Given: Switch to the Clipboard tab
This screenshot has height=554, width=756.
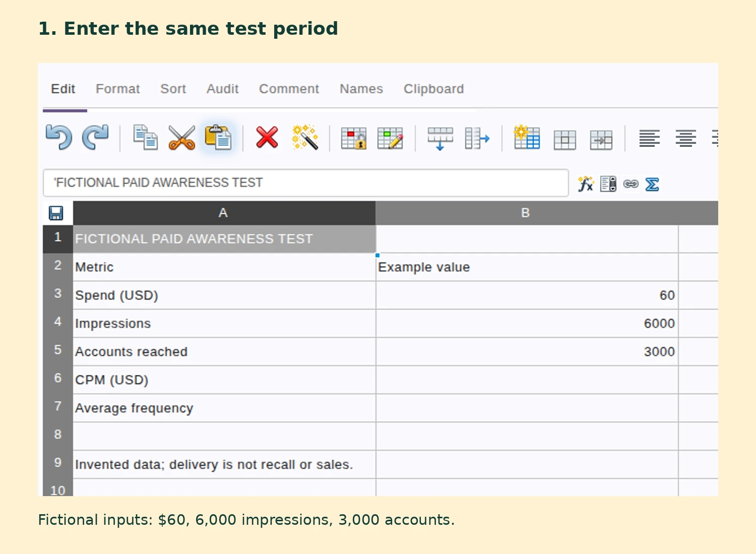Looking at the screenshot, I should (433, 89).
